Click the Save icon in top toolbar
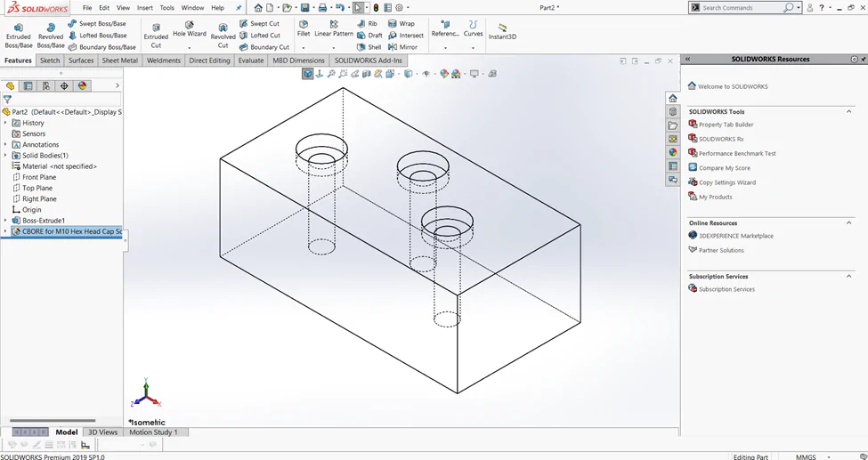This screenshot has width=868, height=460. click(x=304, y=8)
